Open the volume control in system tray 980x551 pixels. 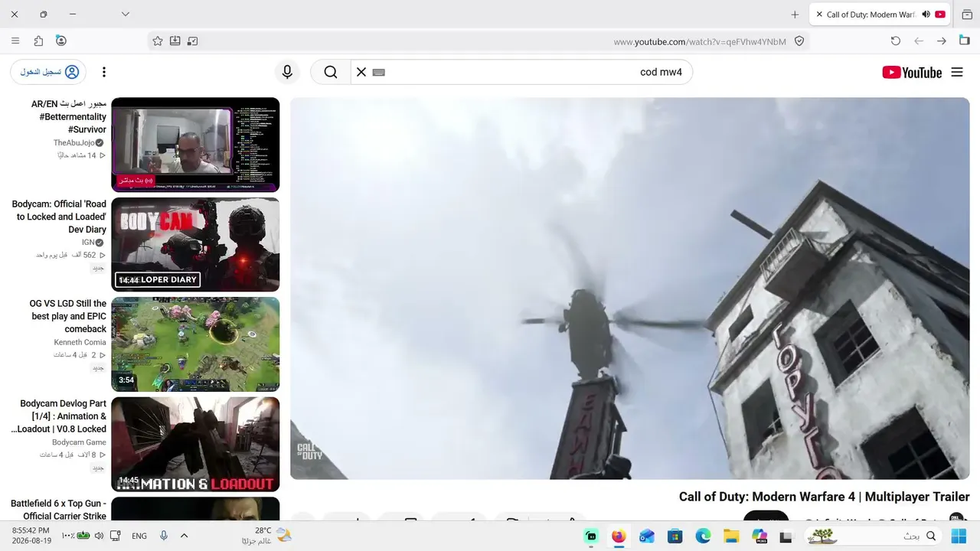[x=99, y=536]
